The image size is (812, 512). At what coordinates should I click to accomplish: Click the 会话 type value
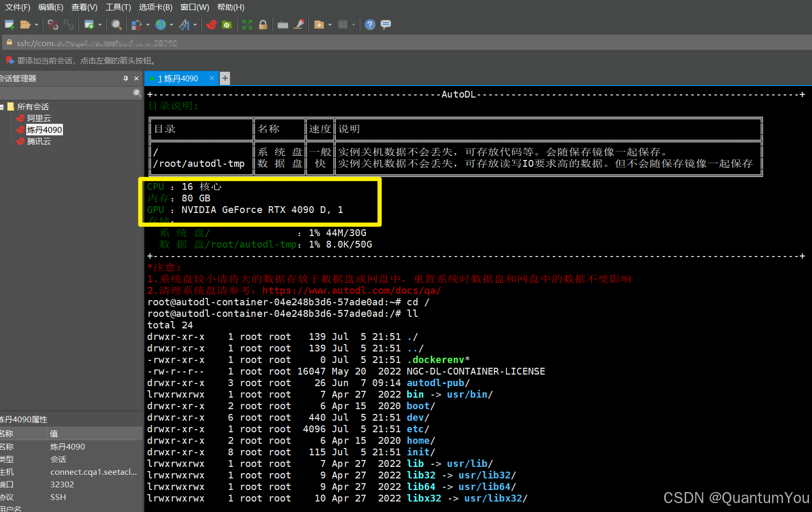click(58, 460)
